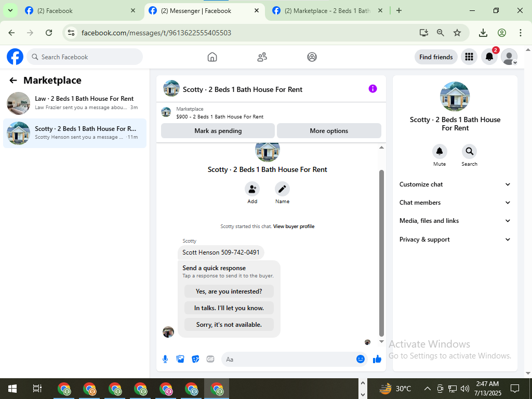Click install app icon in address bar
Screen dimensions: 532x399
point(423,33)
